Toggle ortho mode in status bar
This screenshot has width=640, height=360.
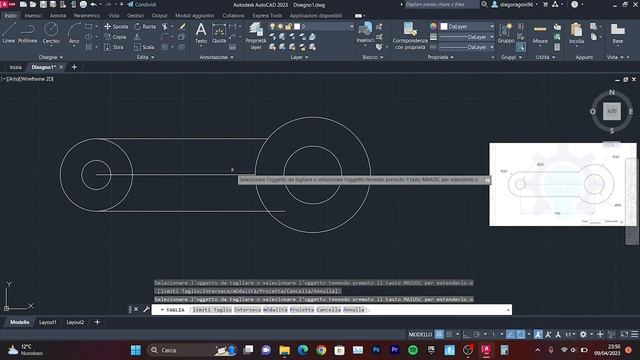tap(466, 334)
